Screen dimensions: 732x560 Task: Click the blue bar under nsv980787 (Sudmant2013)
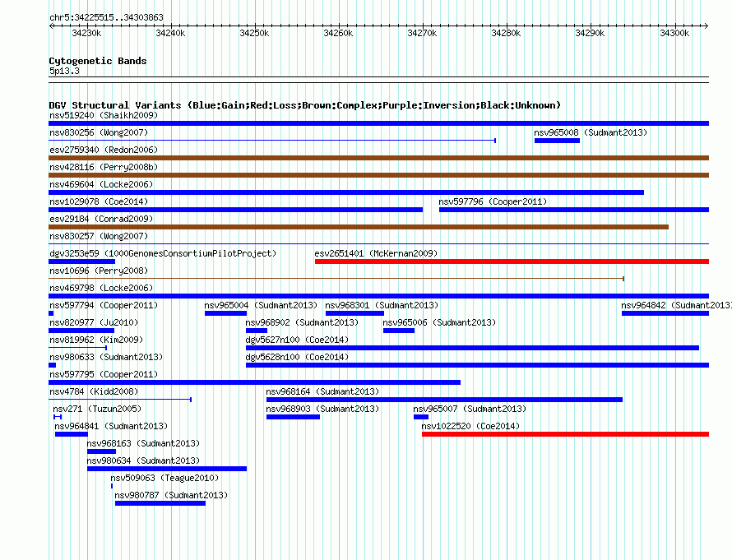click(160, 503)
